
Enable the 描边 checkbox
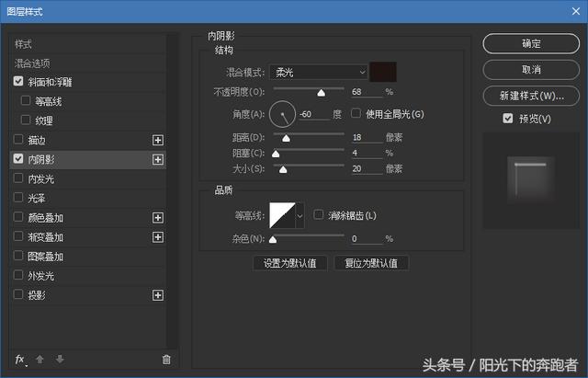point(18,139)
